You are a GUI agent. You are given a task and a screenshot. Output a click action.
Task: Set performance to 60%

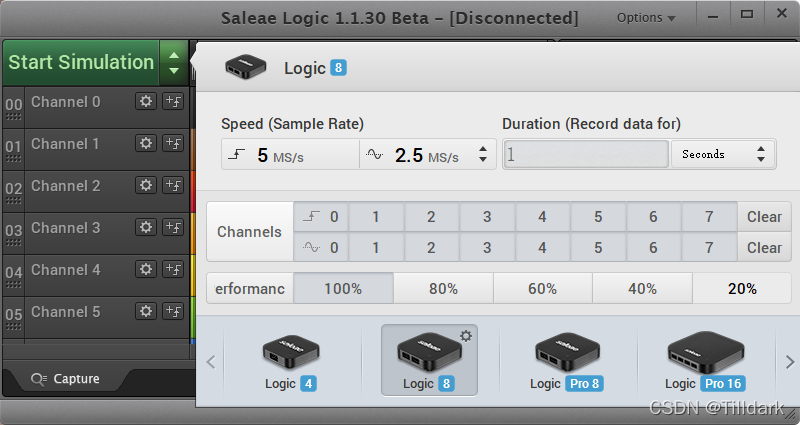(542, 289)
